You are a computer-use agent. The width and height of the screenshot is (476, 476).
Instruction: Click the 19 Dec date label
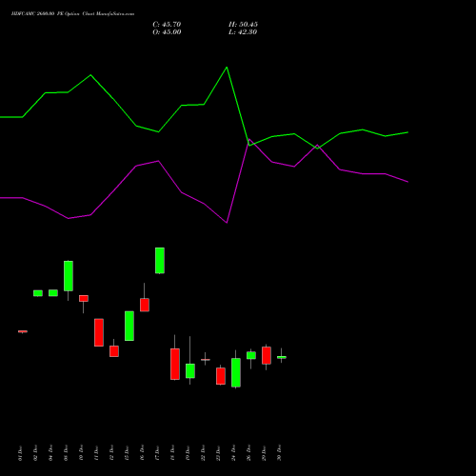(x=188, y=453)
